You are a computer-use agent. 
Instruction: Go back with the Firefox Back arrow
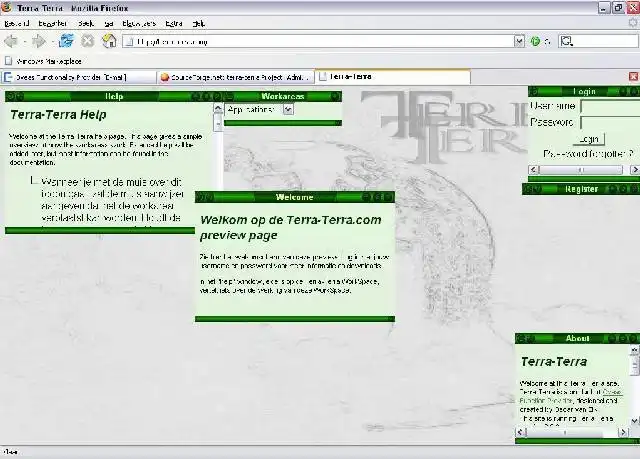[11, 41]
